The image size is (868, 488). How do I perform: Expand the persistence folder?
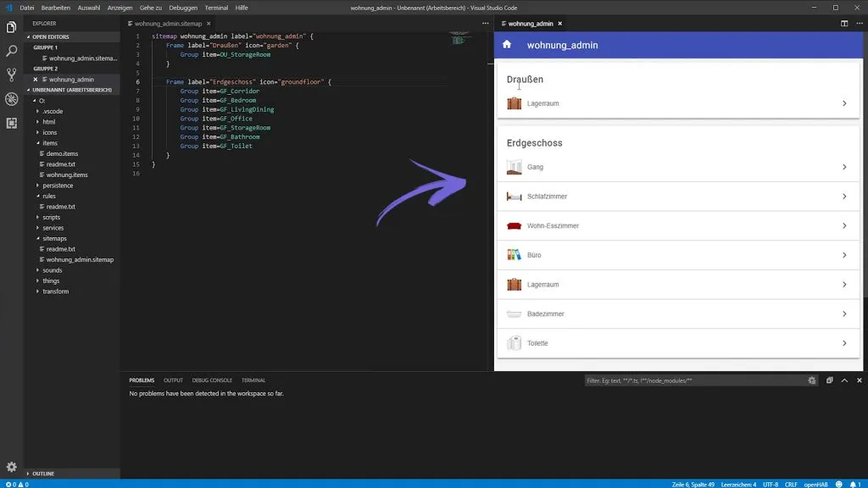[x=58, y=186]
